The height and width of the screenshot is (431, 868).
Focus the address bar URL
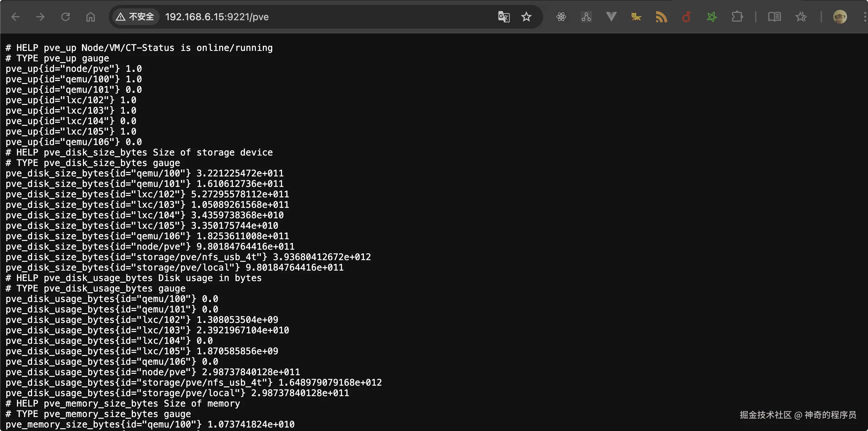pos(217,17)
